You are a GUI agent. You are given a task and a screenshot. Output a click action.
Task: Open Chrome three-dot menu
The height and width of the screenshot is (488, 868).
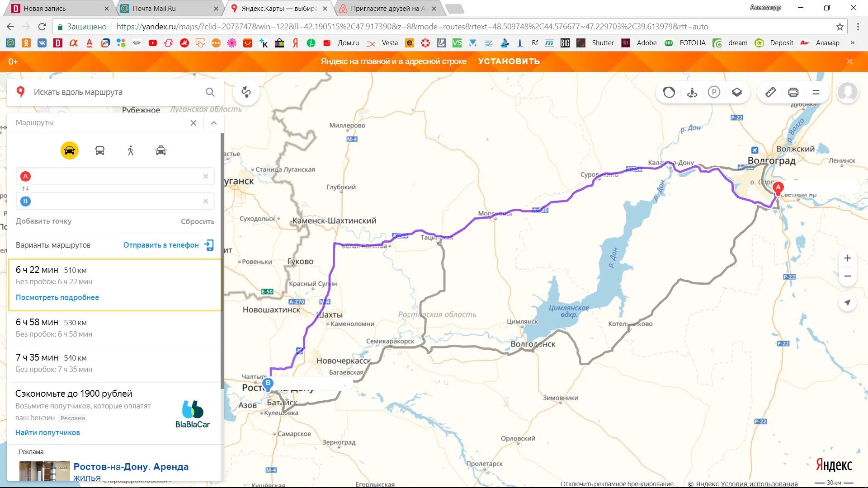[x=858, y=27]
